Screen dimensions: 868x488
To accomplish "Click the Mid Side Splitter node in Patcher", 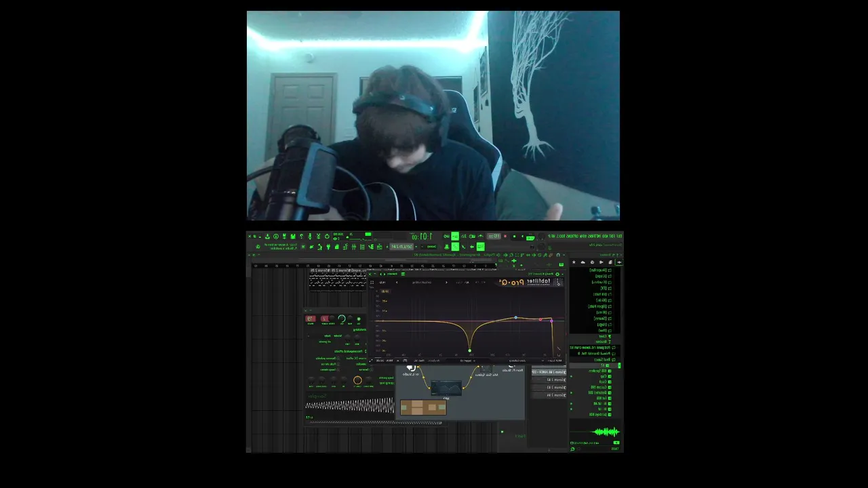I will (x=486, y=371).
